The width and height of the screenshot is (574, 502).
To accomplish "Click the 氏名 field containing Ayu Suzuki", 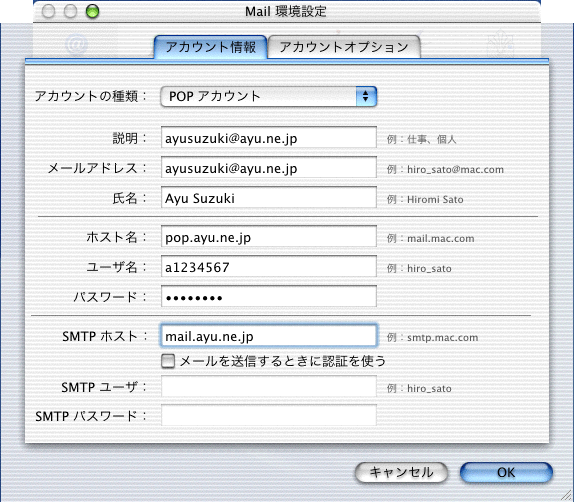I will pos(269,198).
